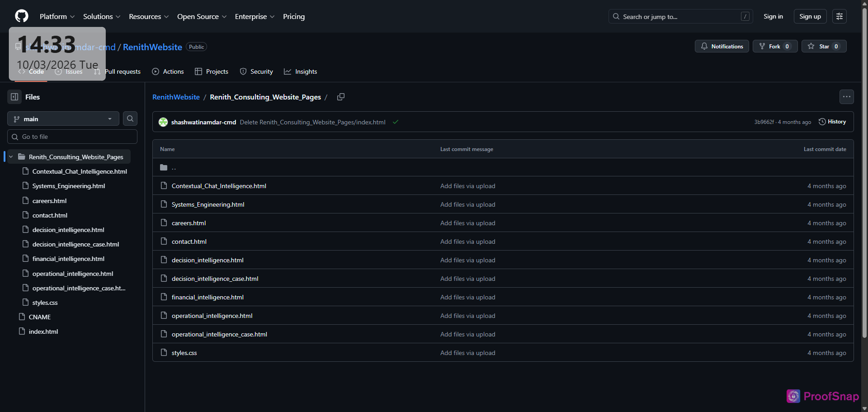Open Systems_Engineering.html in file table
This screenshot has height=412, width=868.
point(208,204)
